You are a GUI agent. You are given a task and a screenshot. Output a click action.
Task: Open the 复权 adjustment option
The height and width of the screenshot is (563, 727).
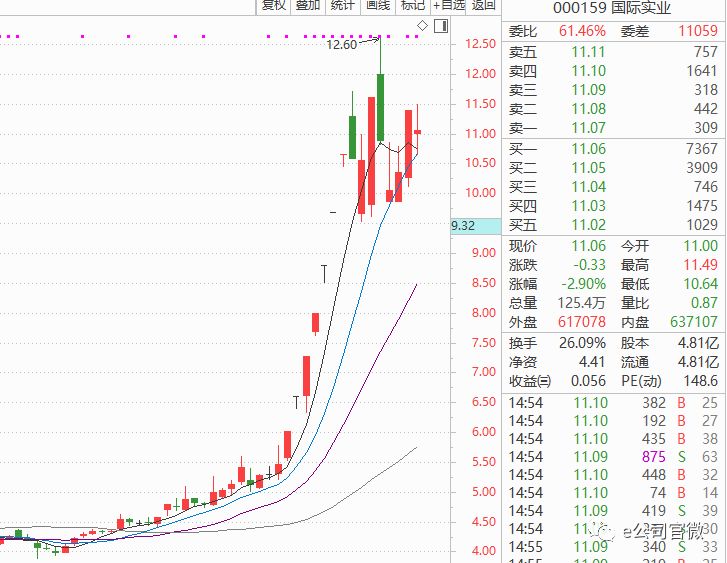point(274,6)
